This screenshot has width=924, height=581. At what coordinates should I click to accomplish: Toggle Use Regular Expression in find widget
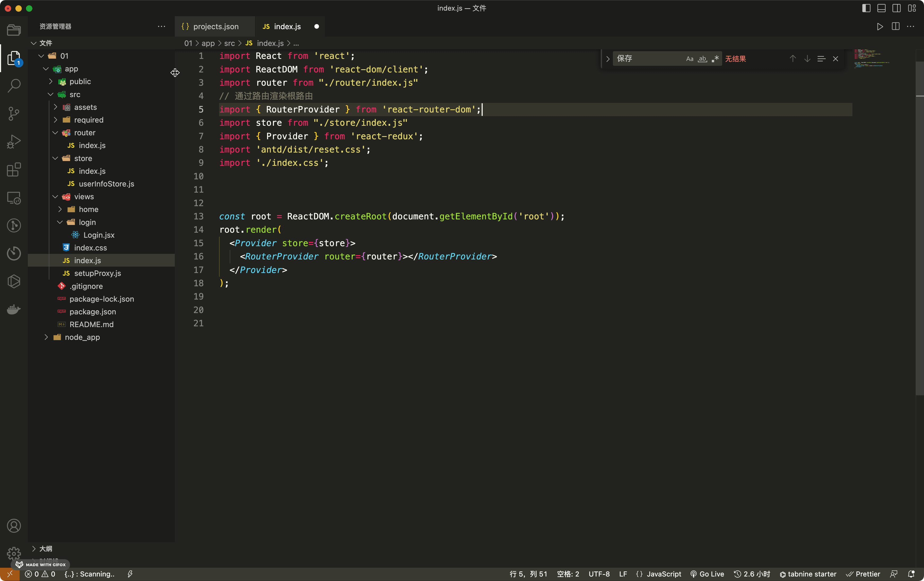[715, 59]
